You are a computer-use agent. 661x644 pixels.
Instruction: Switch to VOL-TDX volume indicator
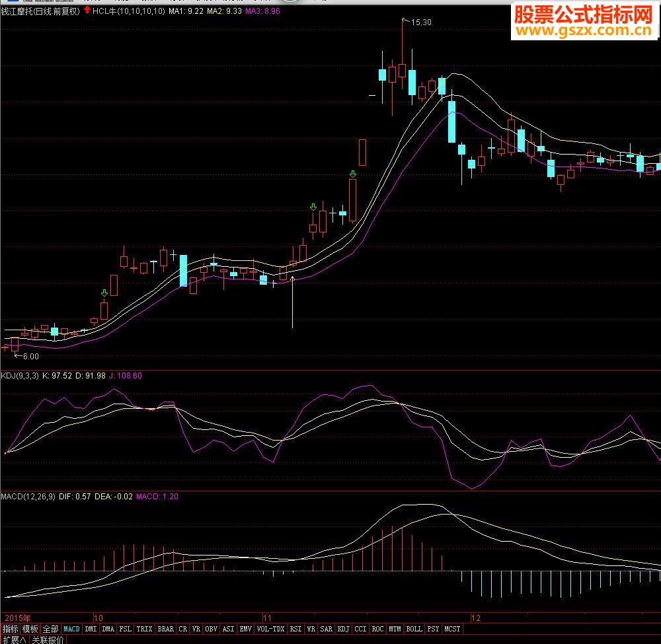tap(270, 629)
